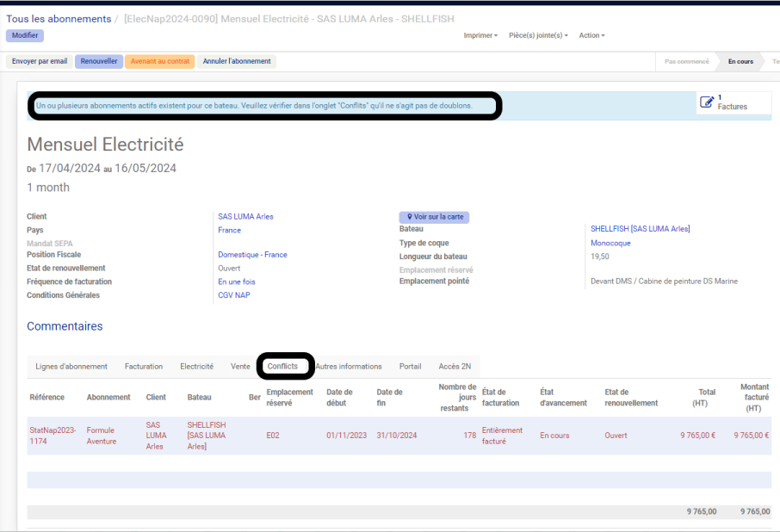Click the Mensuel Electricité title
The image size is (780, 532).
[105, 145]
